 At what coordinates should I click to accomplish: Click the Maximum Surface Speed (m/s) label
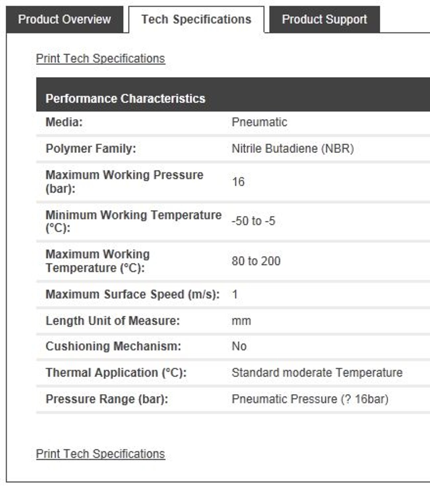click(x=132, y=294)
